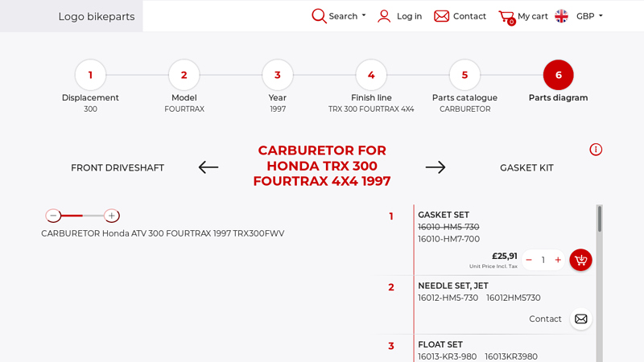Zoom out diagram with minus button
The height and width of the screenshot is (362, 644).
[53, 216]
